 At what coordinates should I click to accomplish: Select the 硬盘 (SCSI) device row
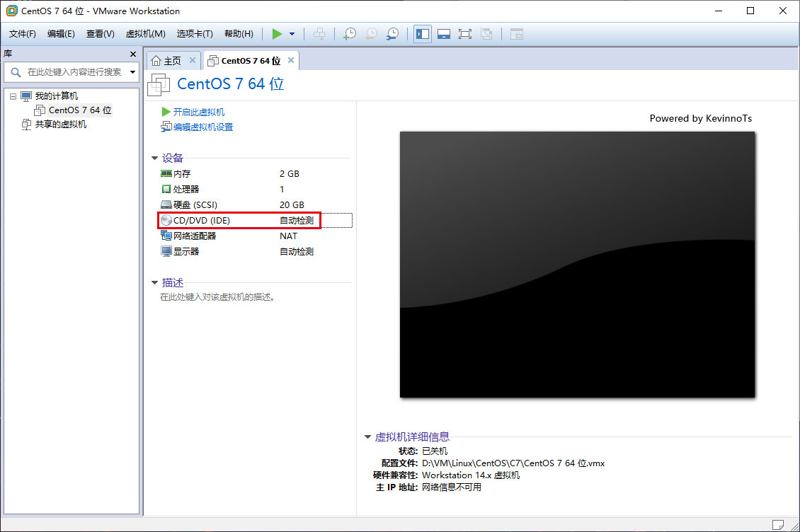255,205
